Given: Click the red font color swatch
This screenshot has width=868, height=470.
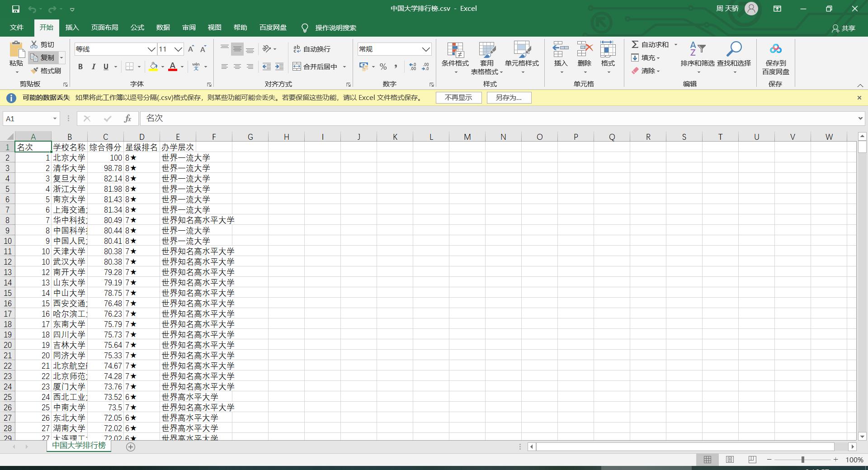Looking at the screenshot, I should [173, 66].
